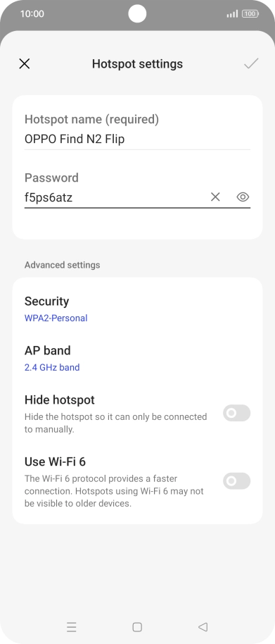This screenshot has width=275, height=644.
Task: Tap the Hide hotspot description text
Action: 115,423
